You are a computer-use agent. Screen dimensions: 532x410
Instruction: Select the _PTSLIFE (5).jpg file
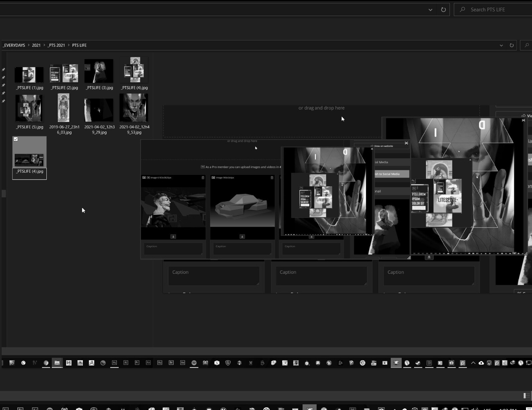(29, 112)
